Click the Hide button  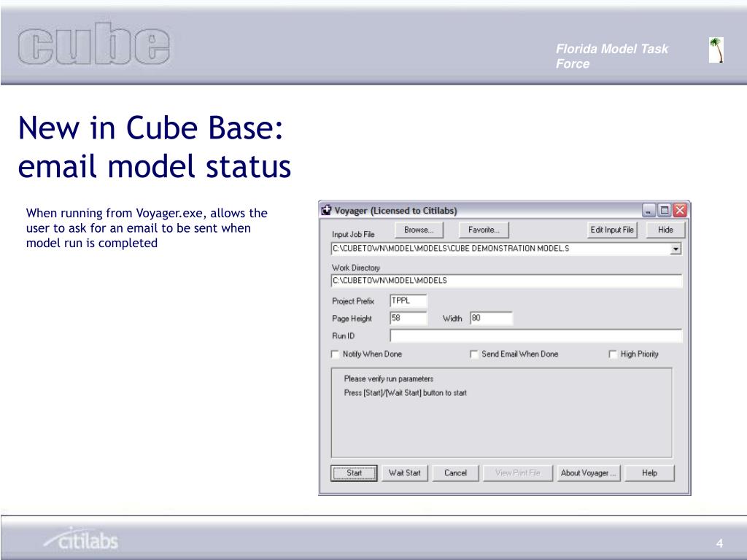(665, 230)
